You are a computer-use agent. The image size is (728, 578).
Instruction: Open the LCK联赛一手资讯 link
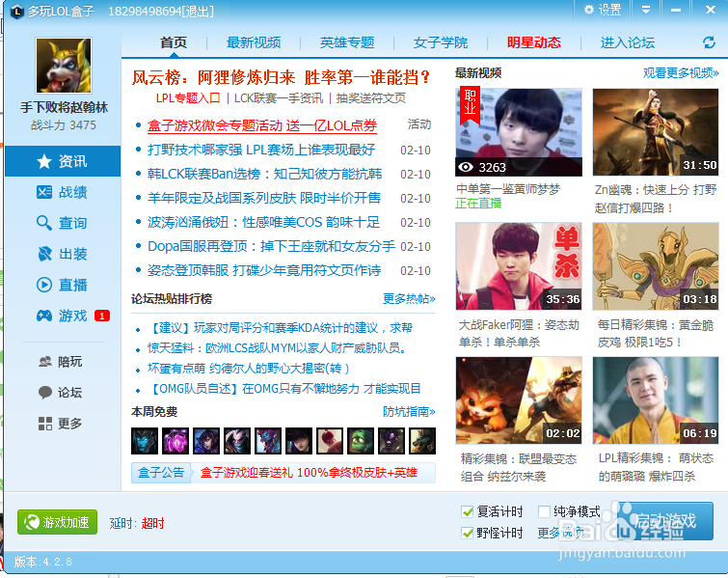click(x=278, y=98)
